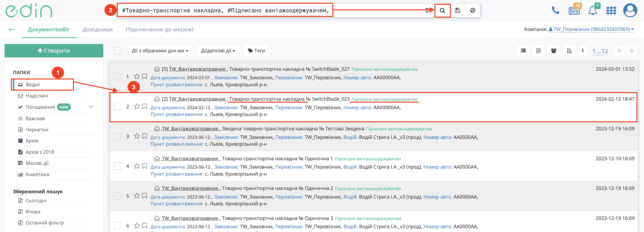Star document SwitchBlade_027 as important
644x232 pixels.
pyautogui.click(x=137, y=76)
